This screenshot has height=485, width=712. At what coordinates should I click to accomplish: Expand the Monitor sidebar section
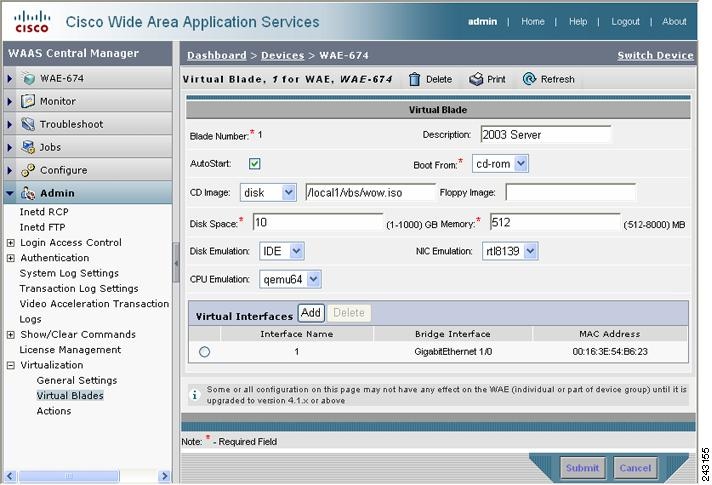click(10, 101)
